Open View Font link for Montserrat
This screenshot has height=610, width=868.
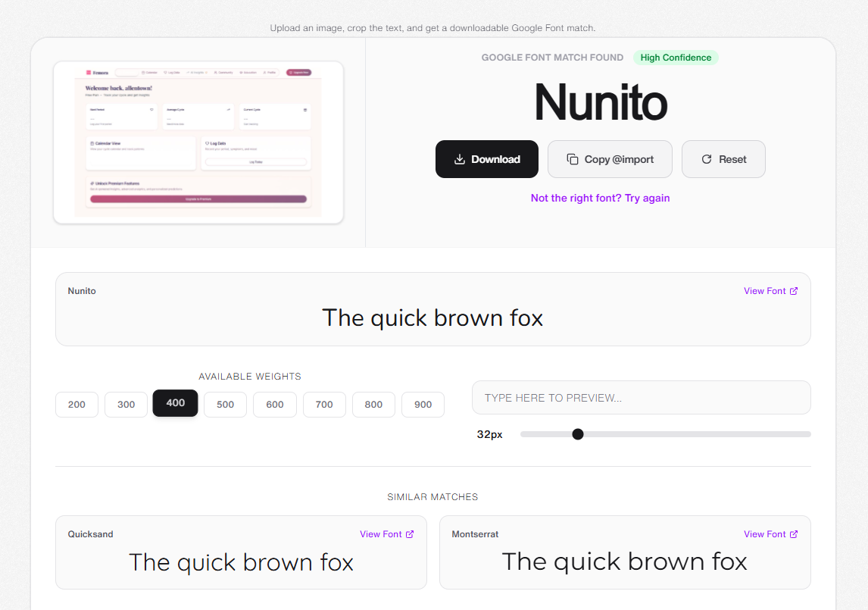[770, 534]
